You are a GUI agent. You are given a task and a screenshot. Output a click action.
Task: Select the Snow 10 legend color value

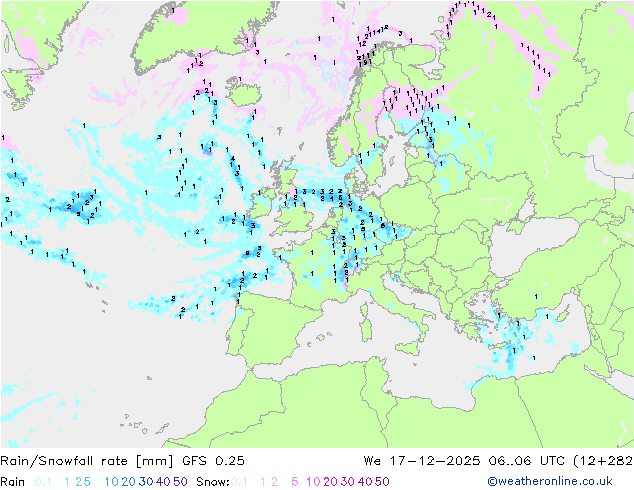pos(313,482)
